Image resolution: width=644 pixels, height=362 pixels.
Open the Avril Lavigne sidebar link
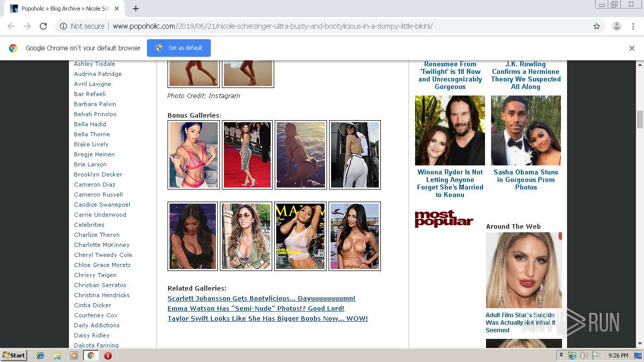point(93,84)
